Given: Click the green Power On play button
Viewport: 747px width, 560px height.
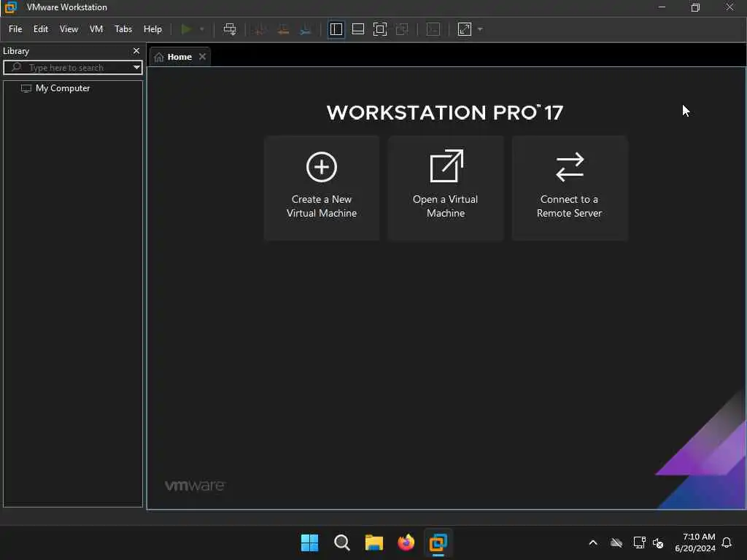Looking at the screenshot, I should click(186, 29).
